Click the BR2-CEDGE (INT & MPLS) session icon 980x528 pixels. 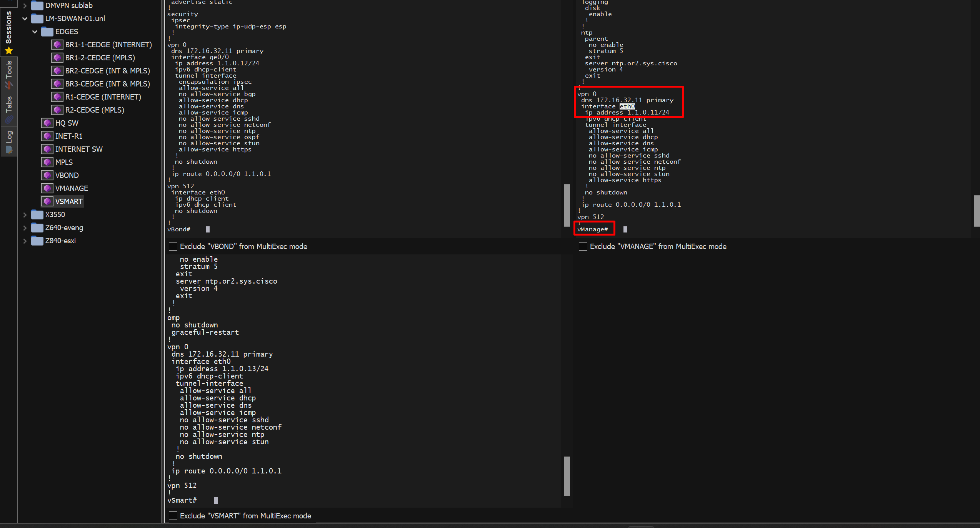pyautogui.click(x=57, y=71)
